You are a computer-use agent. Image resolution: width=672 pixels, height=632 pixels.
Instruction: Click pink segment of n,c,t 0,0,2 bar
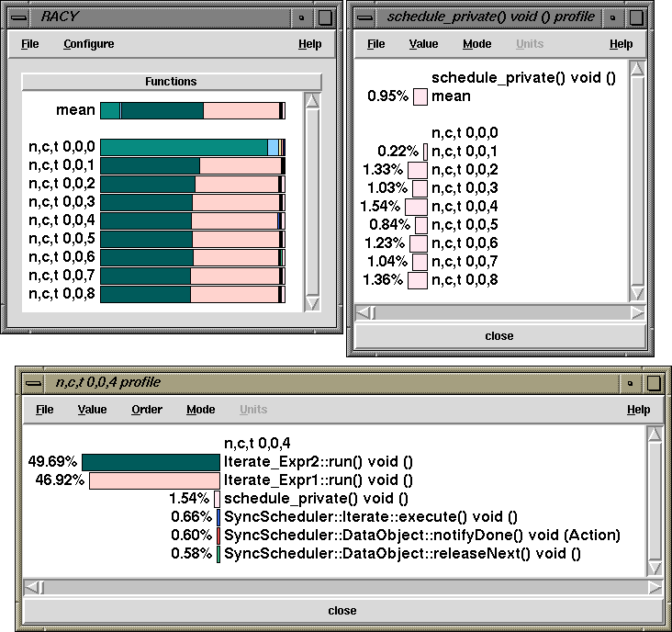(237, 185)
